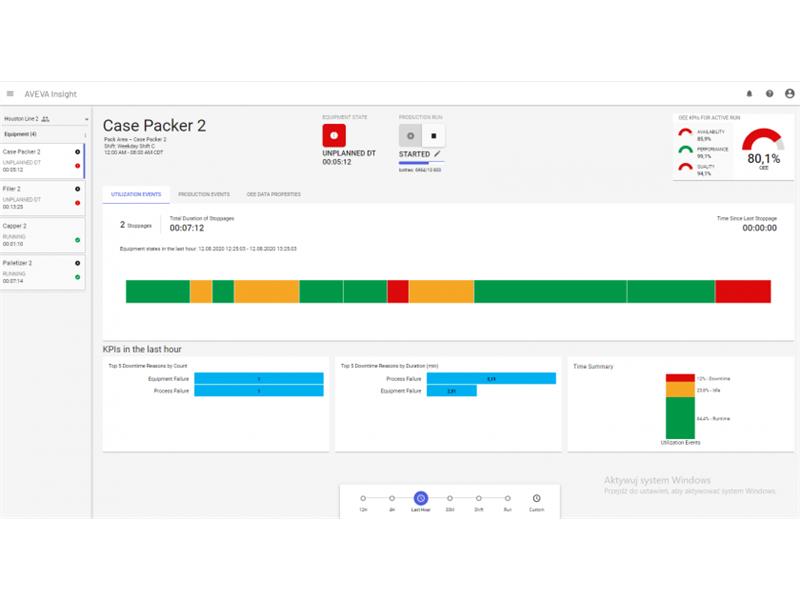Expand the Houston Line 2 dropdown
The width and height of the screenshot is (800, 600).
pos(86,119)
